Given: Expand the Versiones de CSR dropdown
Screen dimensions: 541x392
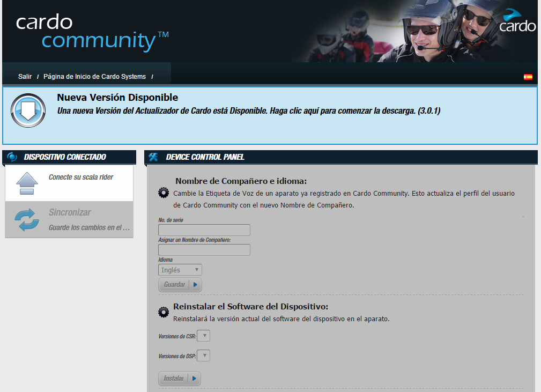Looking at the screenshot, I should [204, 336].
